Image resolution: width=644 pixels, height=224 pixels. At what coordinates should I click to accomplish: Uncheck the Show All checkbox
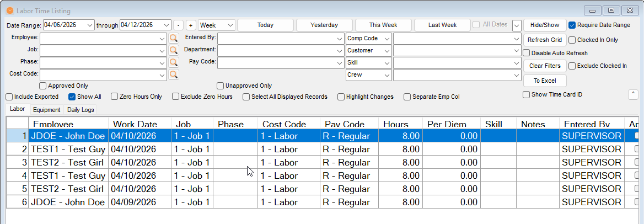(72, 97)
